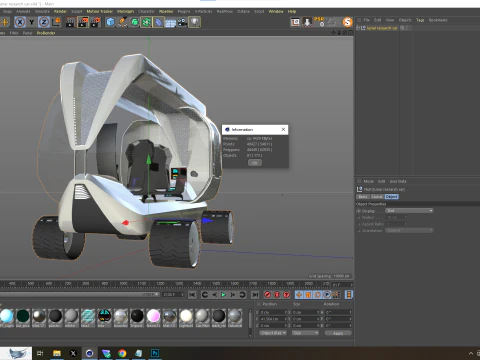The width and height of the screenshot is (480, 360).
Task: Click the Record Active Objects red button
Action: click(x=267, y=295)
